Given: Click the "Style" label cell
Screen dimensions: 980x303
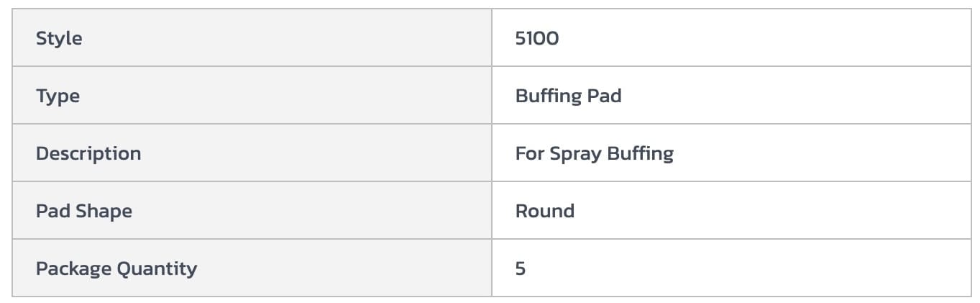Looking at the screenshot, I should click(59, 38).
